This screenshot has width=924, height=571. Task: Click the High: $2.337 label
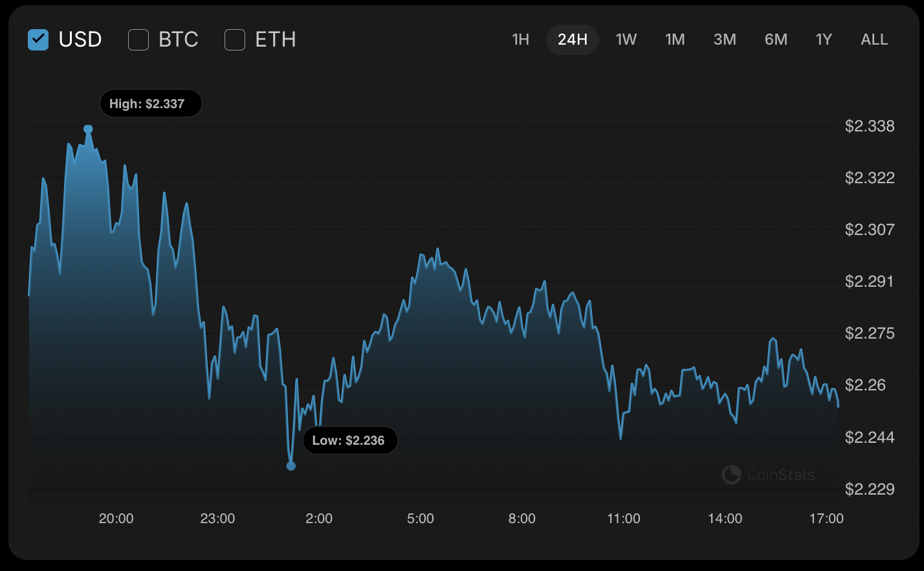click(x=150, y=104)
